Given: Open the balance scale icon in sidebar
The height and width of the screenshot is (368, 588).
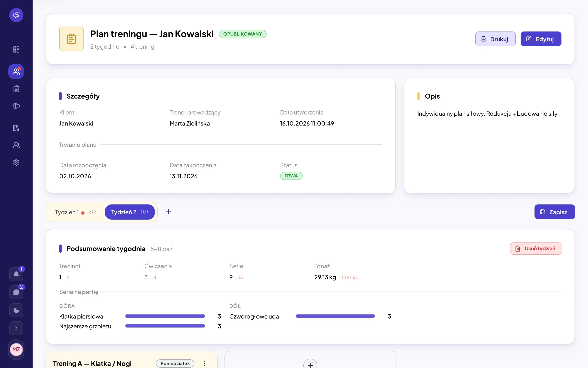Looking at the screenshot, I should tap(16, 106).
